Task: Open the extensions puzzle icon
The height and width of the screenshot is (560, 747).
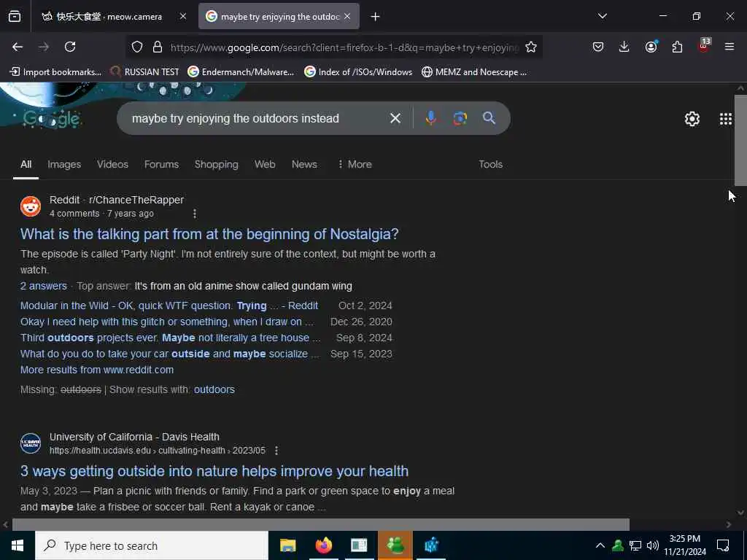Action: 677,47
